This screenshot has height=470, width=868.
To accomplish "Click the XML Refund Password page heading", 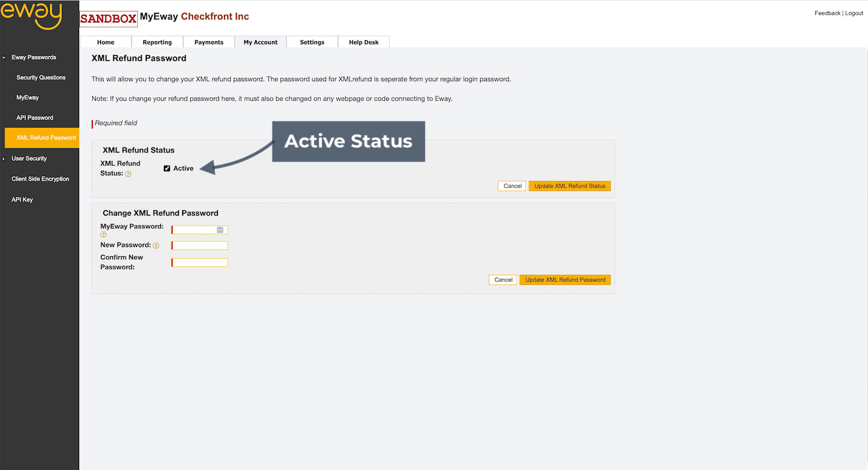I will point(138,58).
